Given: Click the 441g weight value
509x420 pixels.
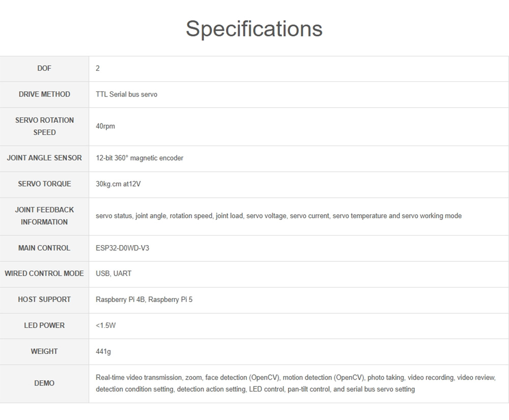Looking at the screenshot, I should [103, 351].
